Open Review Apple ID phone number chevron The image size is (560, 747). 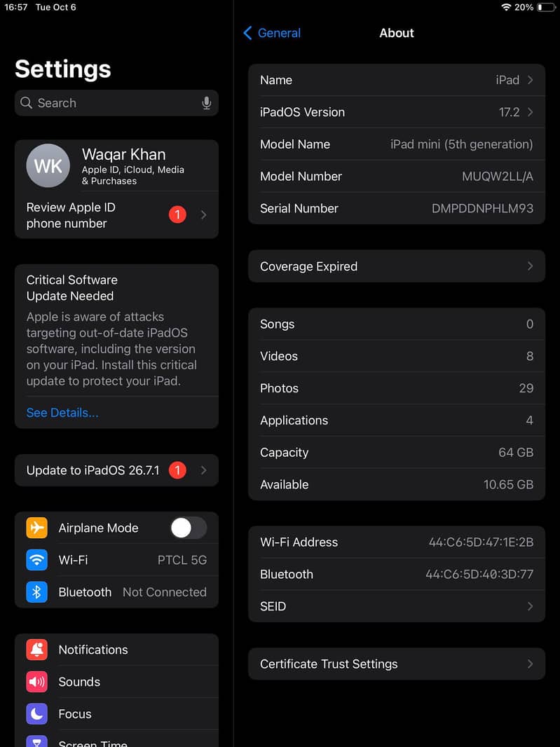(203, 215)
